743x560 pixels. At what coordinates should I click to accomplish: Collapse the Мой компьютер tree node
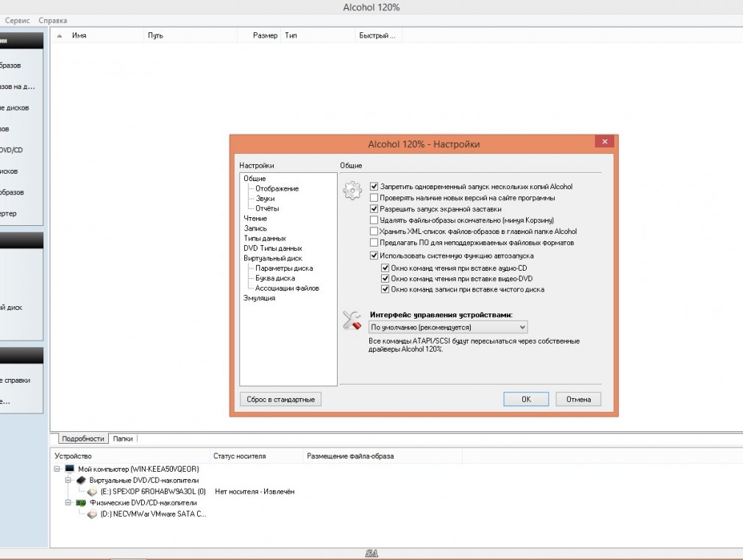pos(57,469)
